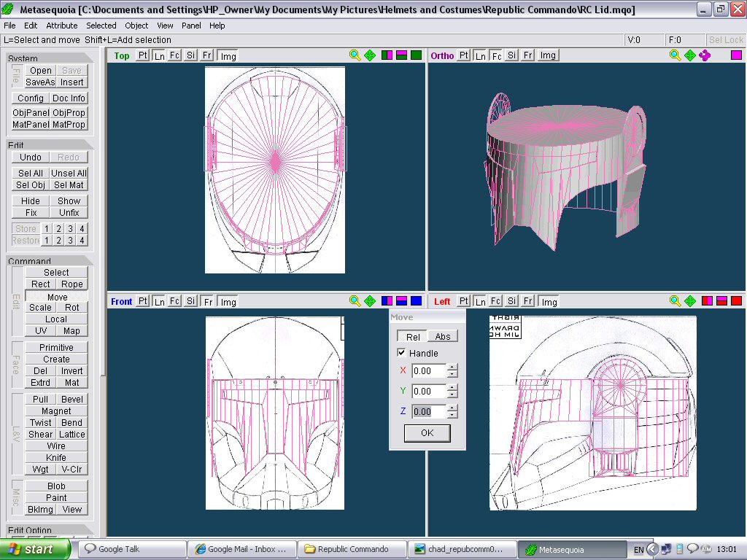Toggle Ln display in Top view

160,55
